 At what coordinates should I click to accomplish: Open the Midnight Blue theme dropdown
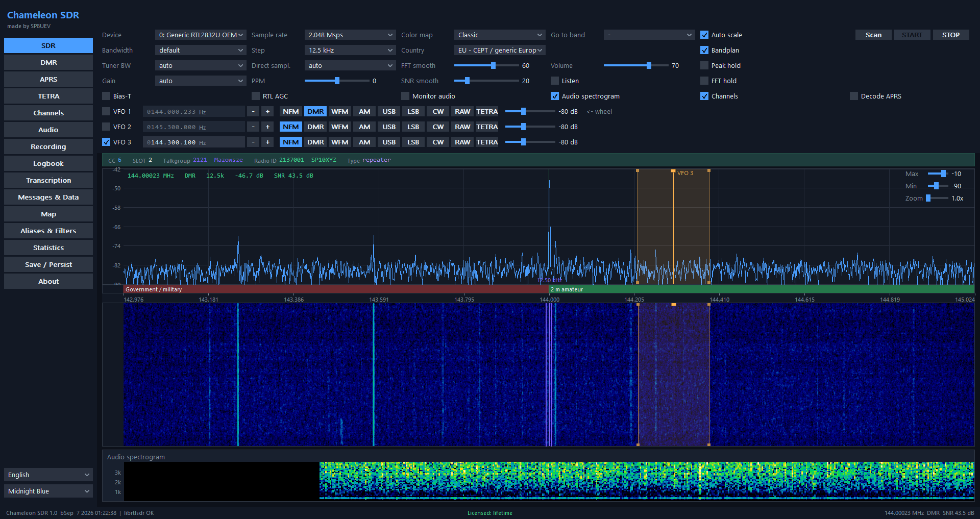point(48,491)
